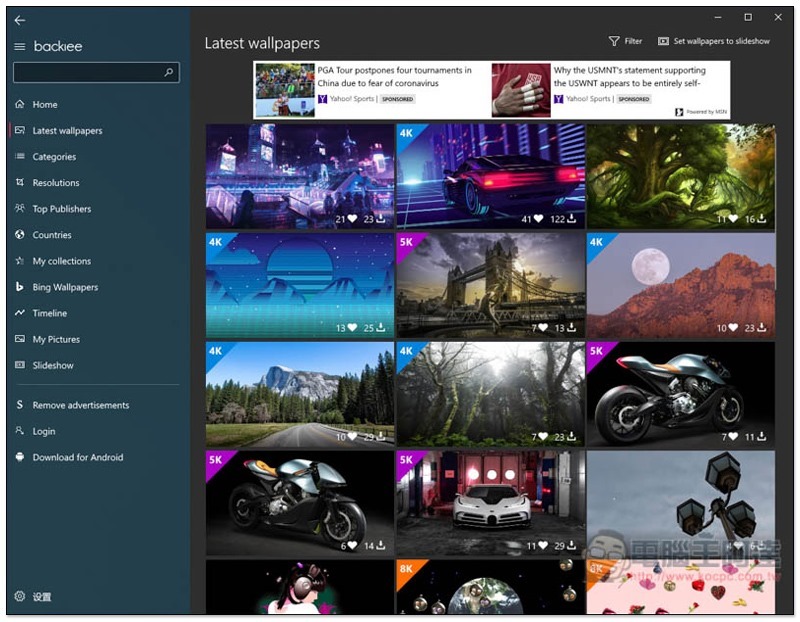Toggle the hamburger menu next to backiee

[20, 47]
